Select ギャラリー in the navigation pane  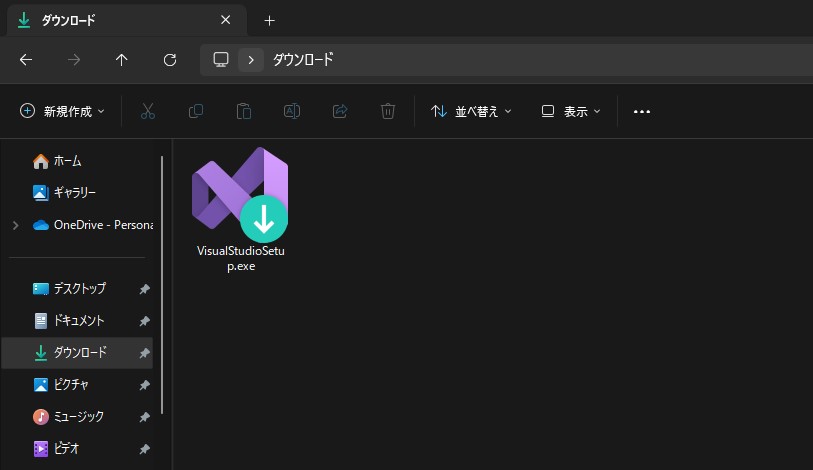tap(73, 192)
